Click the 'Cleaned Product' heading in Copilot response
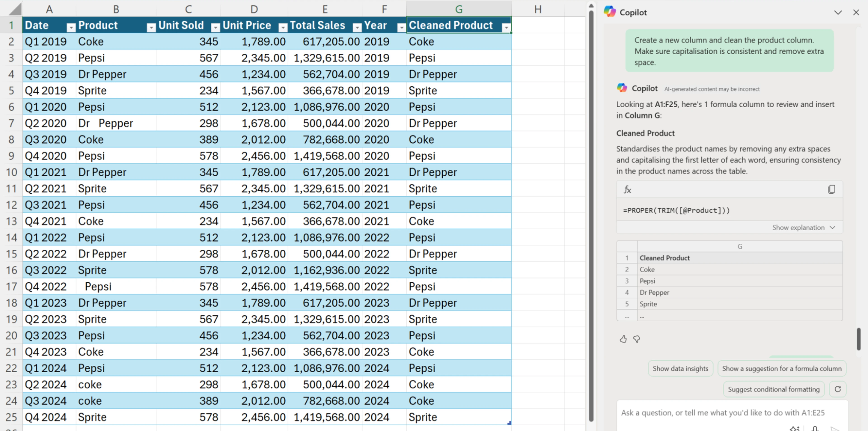 tap(645, 133)
